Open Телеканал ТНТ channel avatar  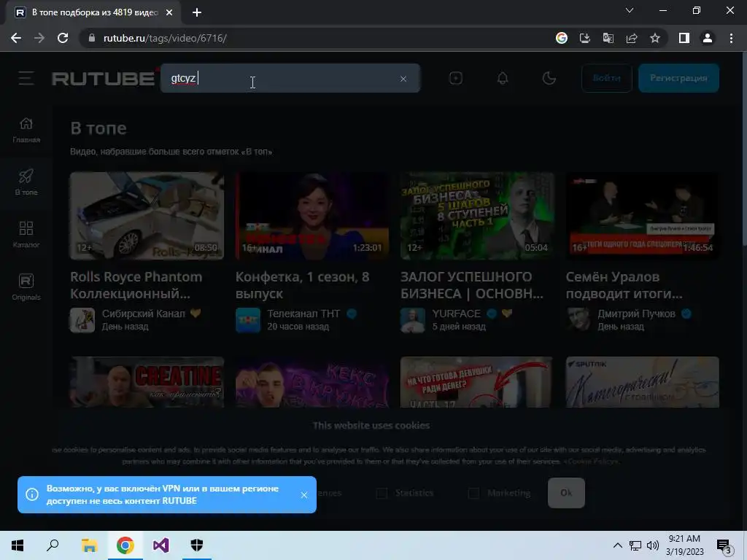coord(248,320)
